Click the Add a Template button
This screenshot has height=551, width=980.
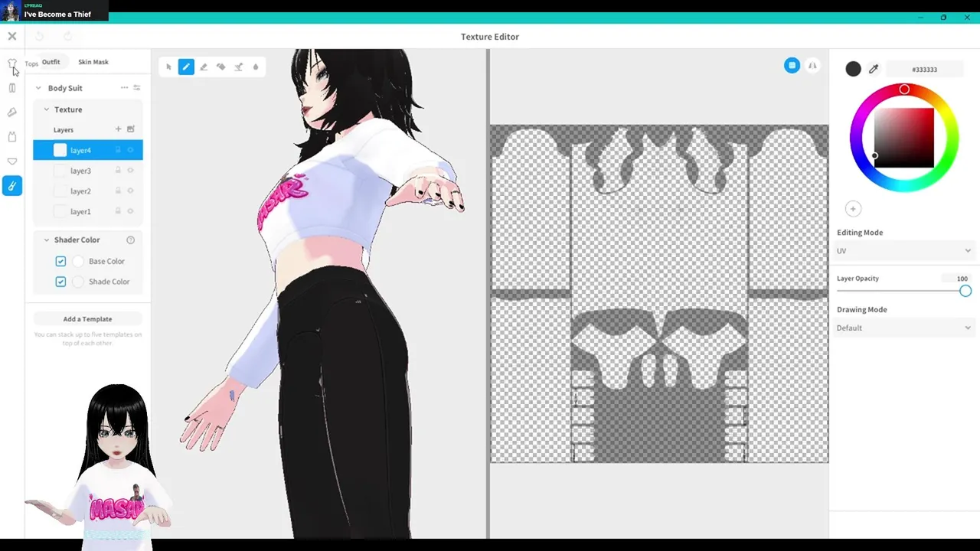click(x=87, y=319)
